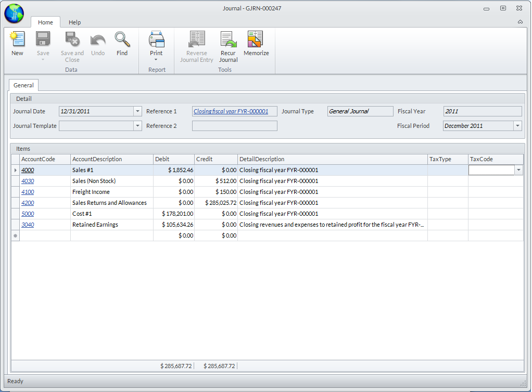The height and width of the screenshot is (392, 532).
Task: Open account code 3040 link
Action: click(x=28, y=225)
